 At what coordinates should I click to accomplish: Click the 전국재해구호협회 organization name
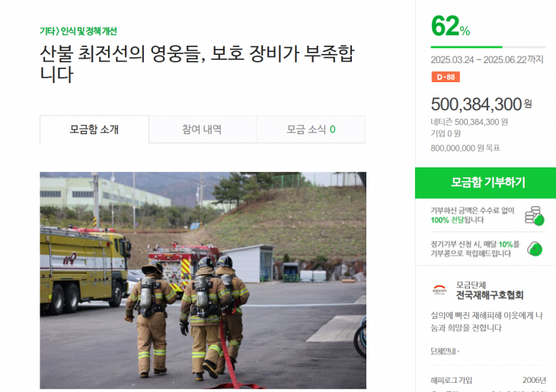point(489,295)
